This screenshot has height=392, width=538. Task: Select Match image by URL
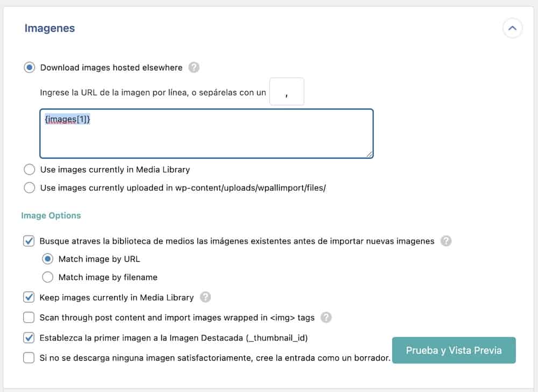coord(47,259)
